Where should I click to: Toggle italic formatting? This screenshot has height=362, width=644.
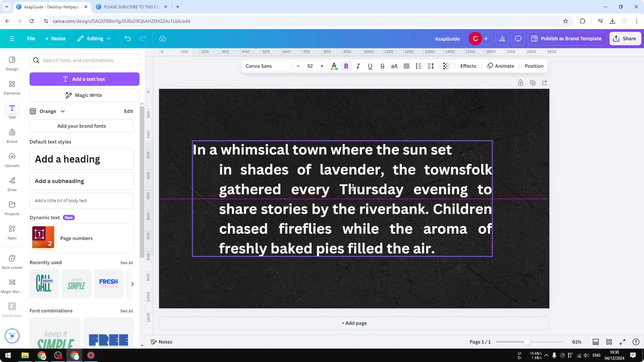[358, 66]
